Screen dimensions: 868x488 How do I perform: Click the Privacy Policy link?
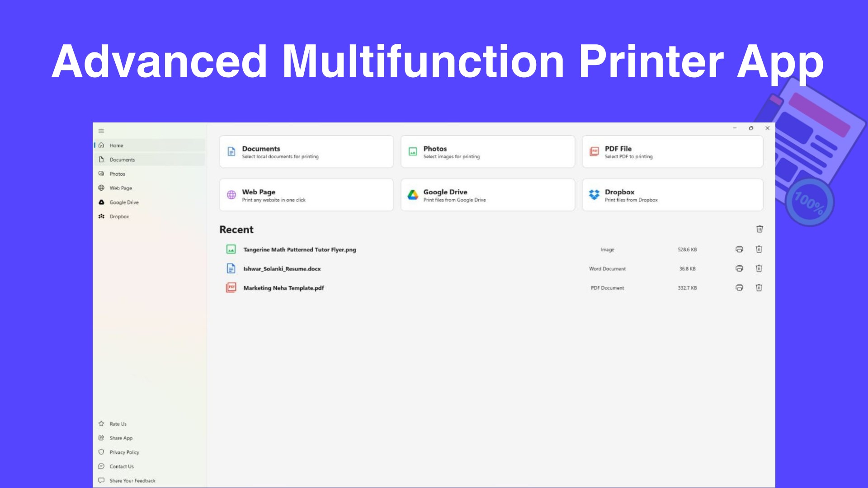[x=124, y=452]
